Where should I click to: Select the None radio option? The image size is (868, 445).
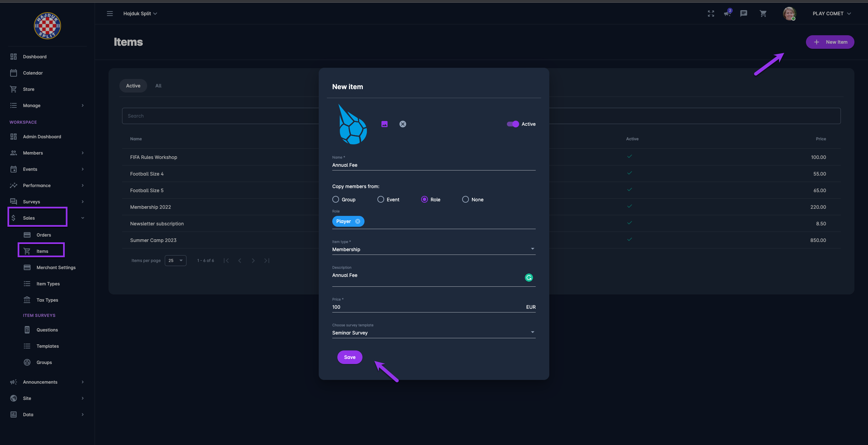pyautogui.click(x=466, y=199)
